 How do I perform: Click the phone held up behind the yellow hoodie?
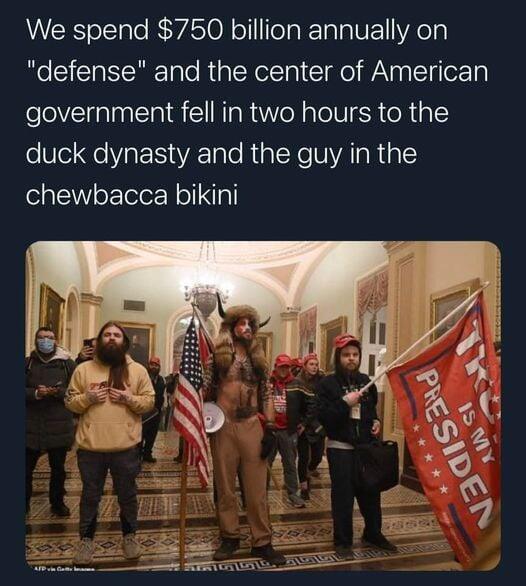(x=89, y=343)
